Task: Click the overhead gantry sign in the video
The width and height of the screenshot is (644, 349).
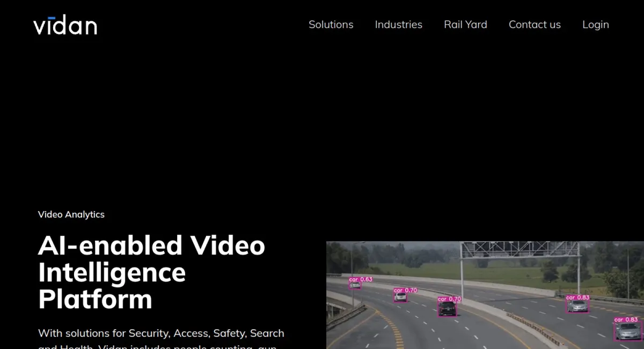Action: pos(520,249)
